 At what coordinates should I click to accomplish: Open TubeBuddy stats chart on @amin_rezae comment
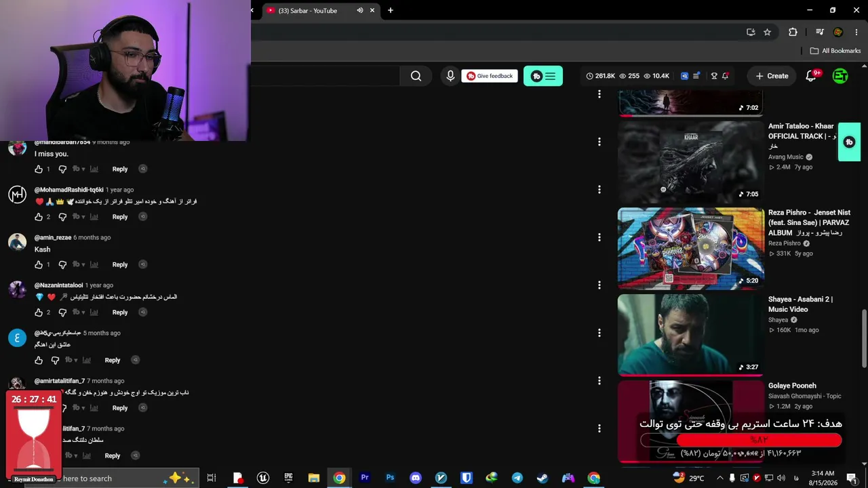click(94, 264)
